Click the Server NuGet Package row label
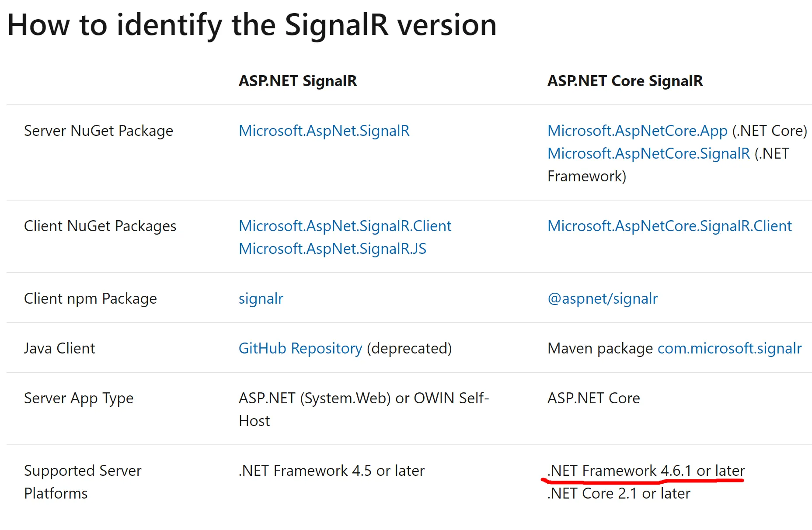 click(98, 131)
